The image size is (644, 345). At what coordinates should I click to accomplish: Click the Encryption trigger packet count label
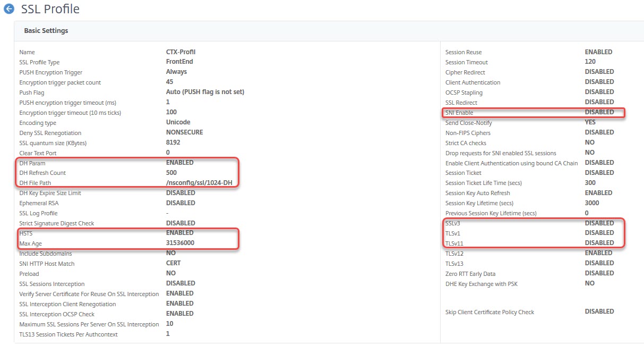[60, 82]
